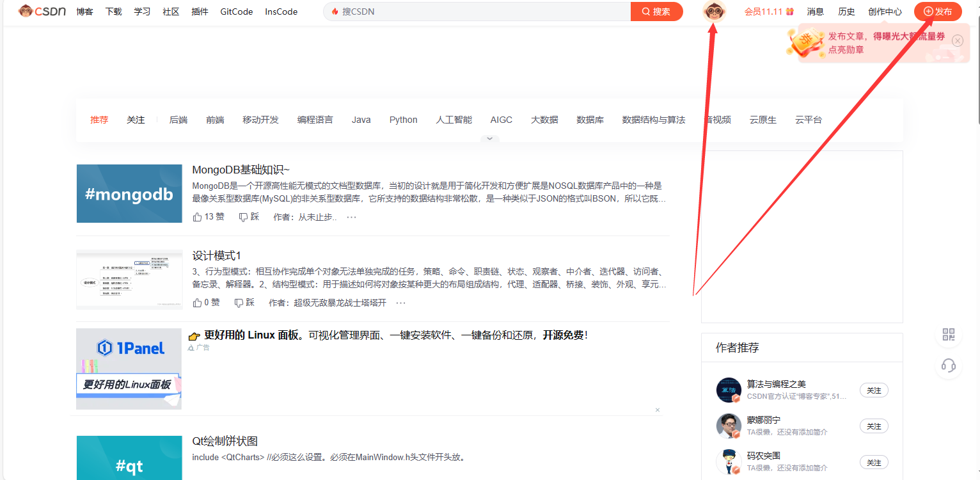Select the Python tab

[404, 120]
